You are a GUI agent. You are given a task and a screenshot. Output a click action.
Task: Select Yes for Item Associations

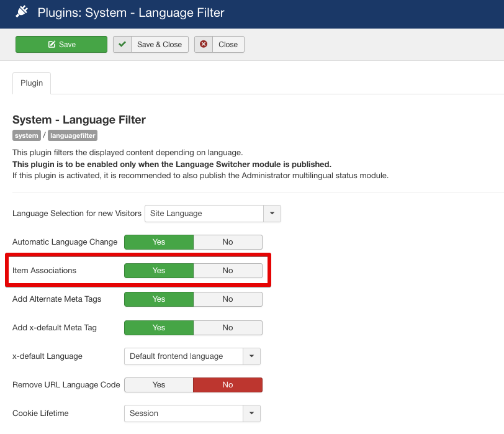point(159,271)
